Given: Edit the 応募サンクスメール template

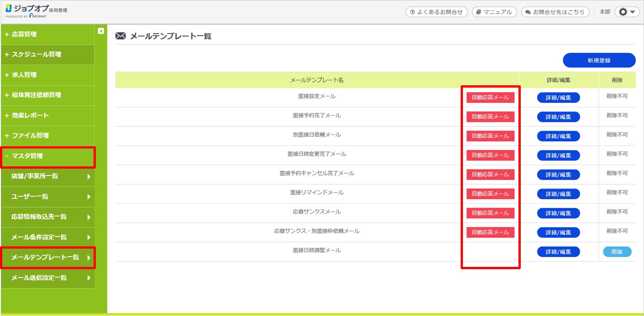Looking at the screenshot, I should point(558,214).
